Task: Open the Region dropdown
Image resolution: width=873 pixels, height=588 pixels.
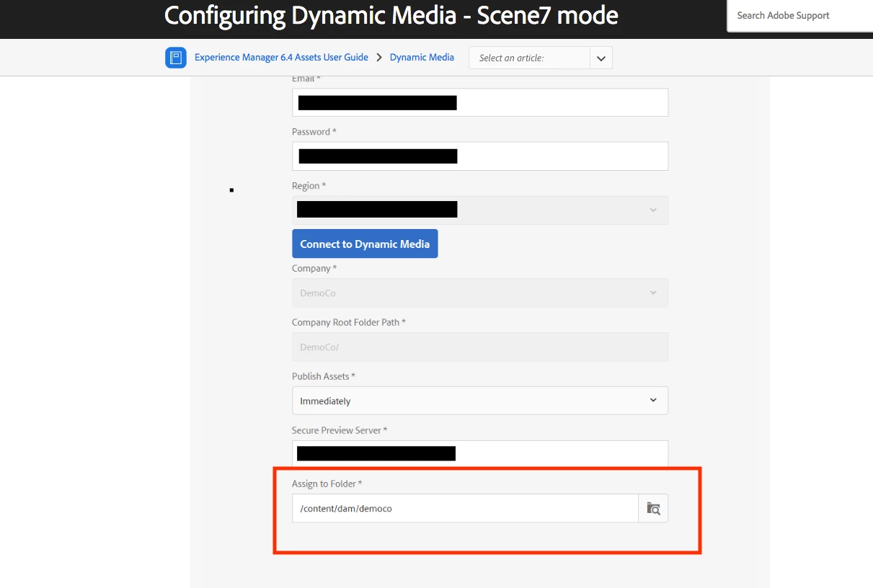Action: click(480, 210)
